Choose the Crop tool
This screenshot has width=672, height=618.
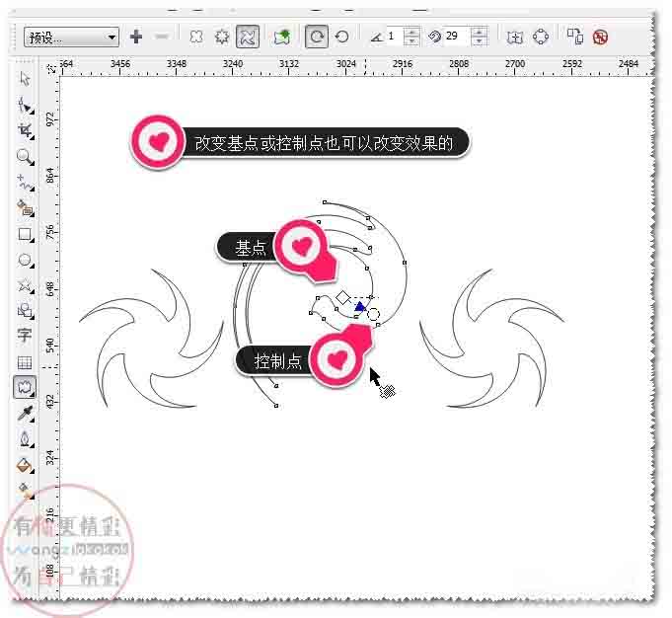(25, 130)
